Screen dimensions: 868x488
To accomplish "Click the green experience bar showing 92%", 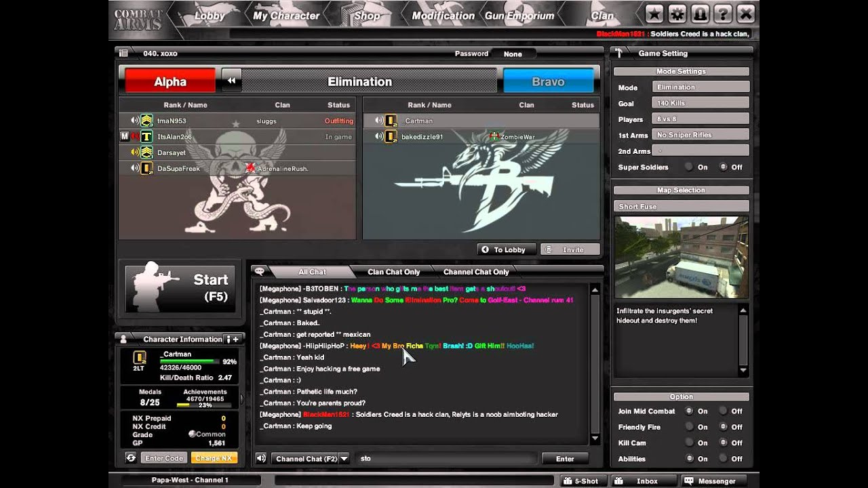I will pyautogui.click(x=189, y=361).
